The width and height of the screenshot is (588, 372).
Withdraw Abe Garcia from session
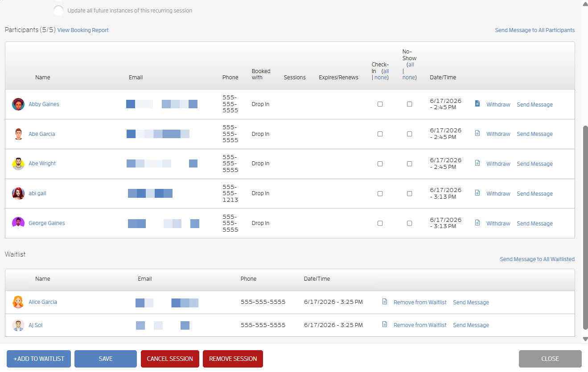click(498, 134)
